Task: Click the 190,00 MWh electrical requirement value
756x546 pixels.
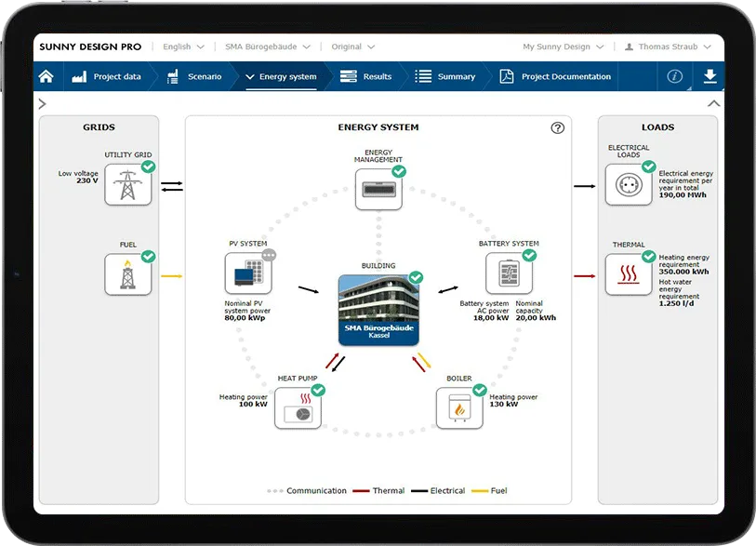Action: coord(683,195)
